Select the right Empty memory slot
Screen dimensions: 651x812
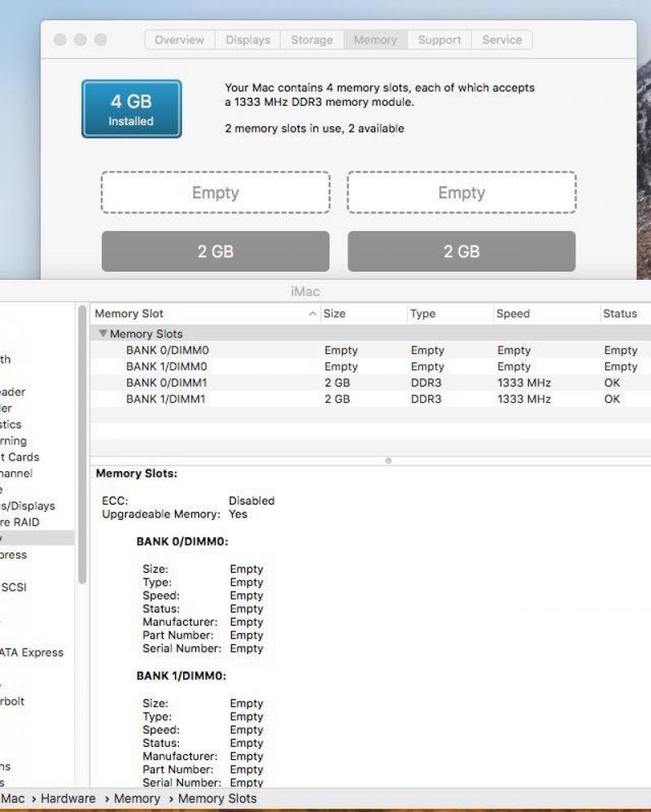click(461, 193)
